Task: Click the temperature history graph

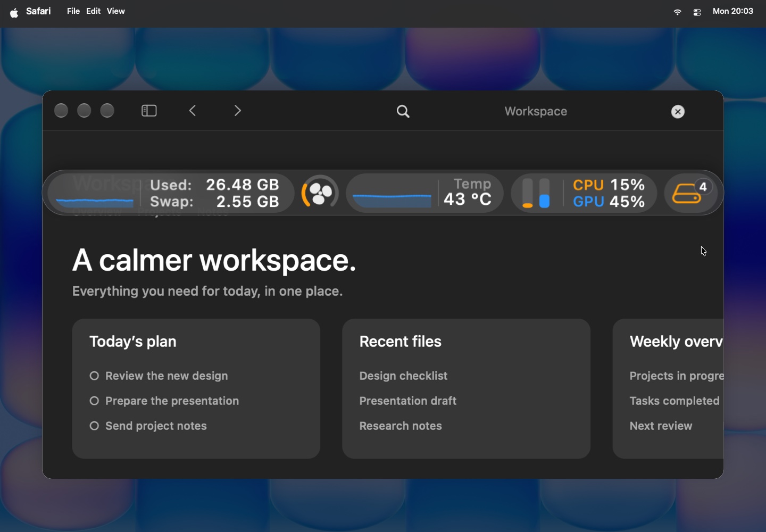Action: coord(393,200)
